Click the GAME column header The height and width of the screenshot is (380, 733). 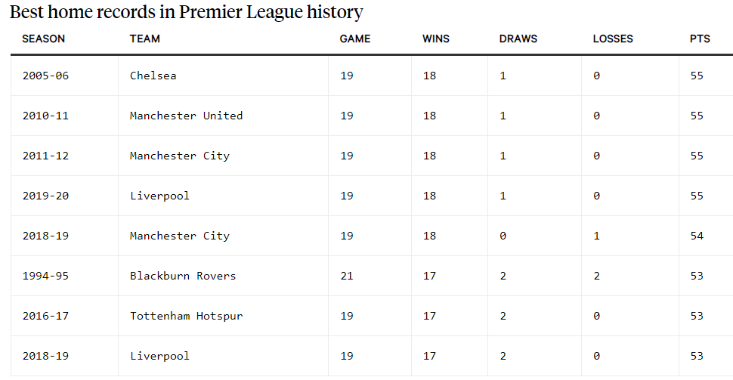(x=355, y=39)
